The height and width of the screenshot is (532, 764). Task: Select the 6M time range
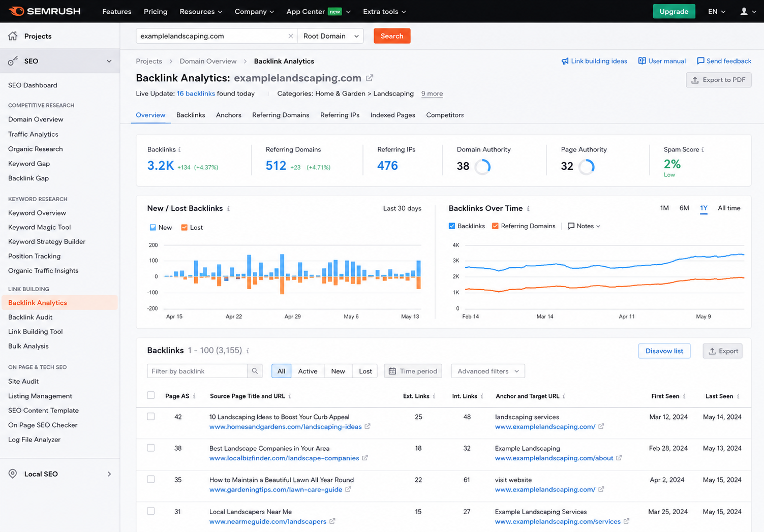[x=684, y=208]
